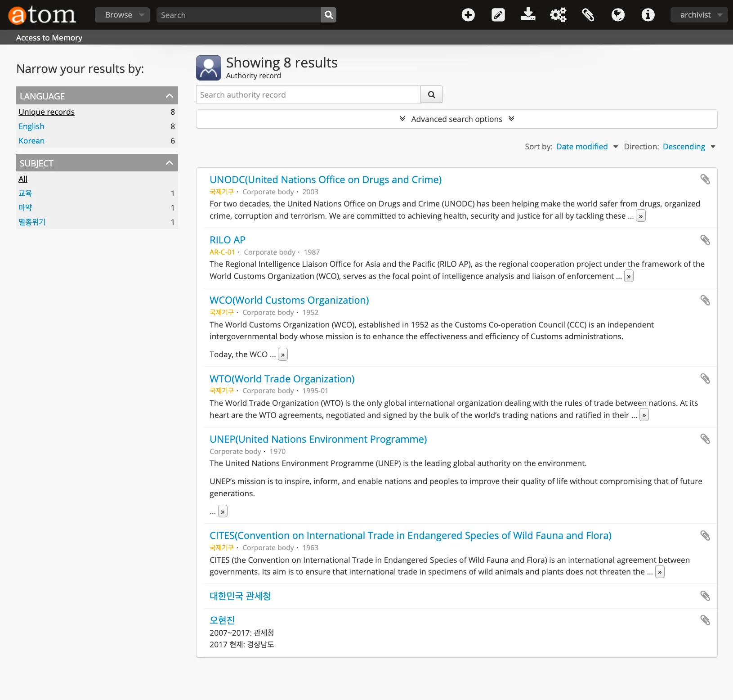Image resolution: width=733 pixels, height=700 pixels.
Task: Open the Browse dropdown menu
Action: pos(122,15)
